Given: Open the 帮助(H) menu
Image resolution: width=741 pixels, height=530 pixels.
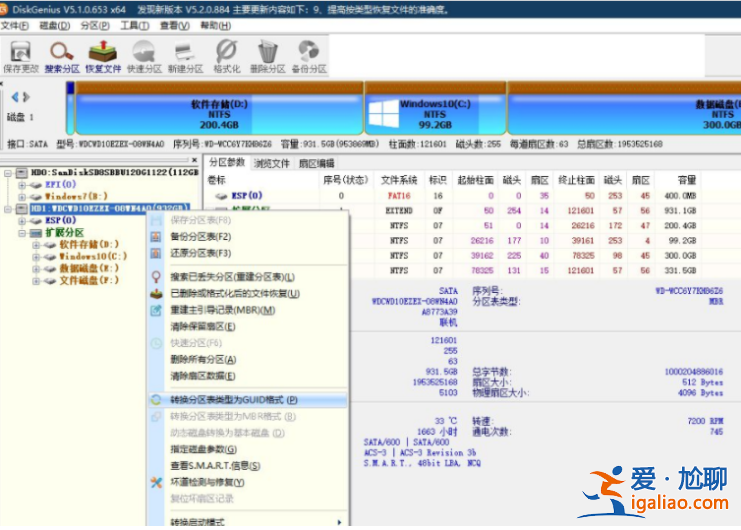Looking at the screenshot, I should [215, 26].
